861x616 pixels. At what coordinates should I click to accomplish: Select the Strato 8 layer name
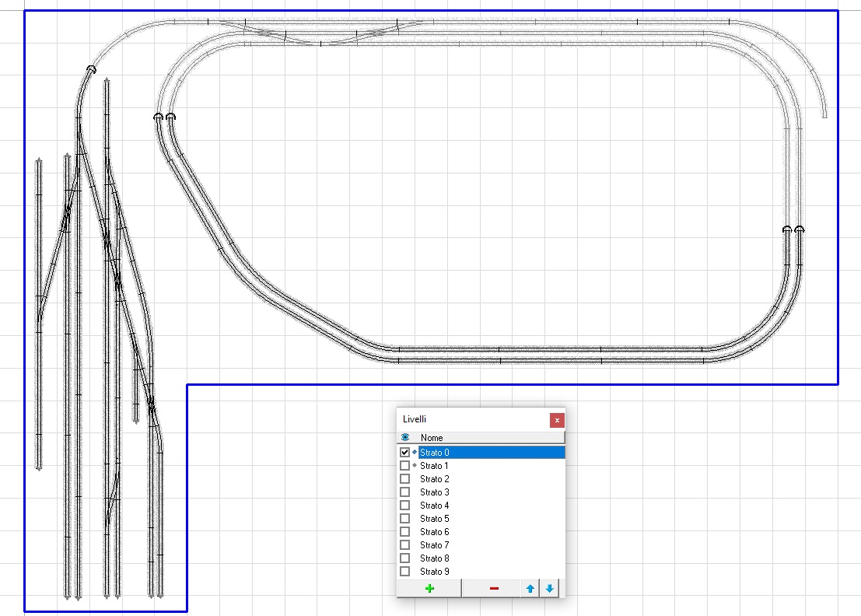435,558
